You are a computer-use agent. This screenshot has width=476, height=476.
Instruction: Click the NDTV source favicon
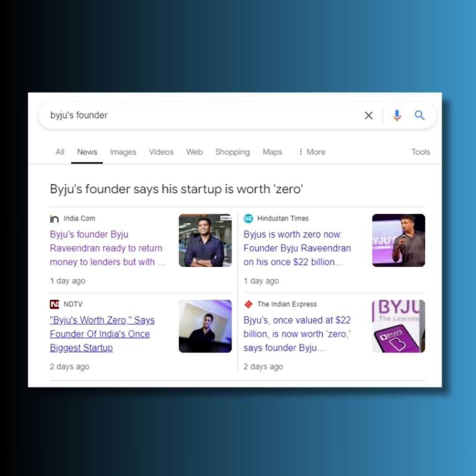click(x=55, y=304)
